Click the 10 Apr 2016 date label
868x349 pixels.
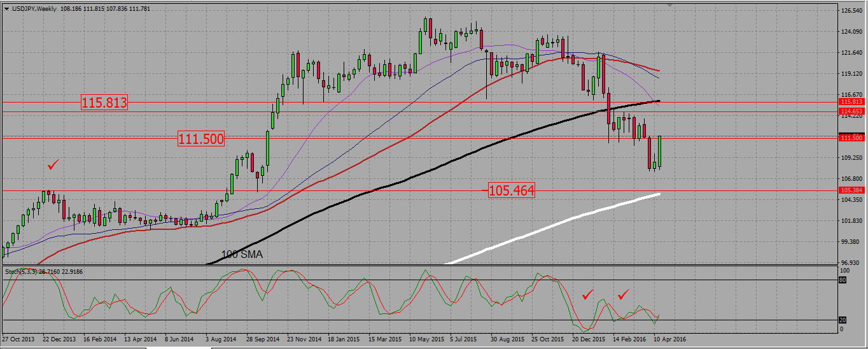pyautogui.click(x=671, y=339)
